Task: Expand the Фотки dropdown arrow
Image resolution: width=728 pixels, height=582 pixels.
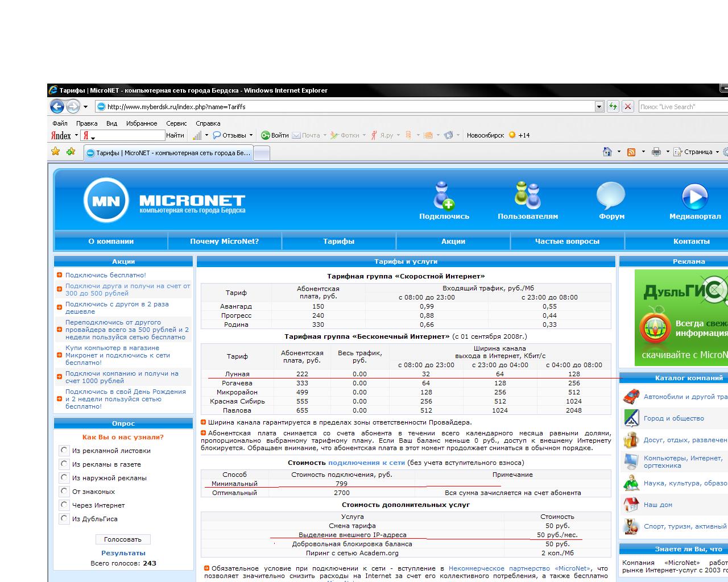Action: click(364, 135)
